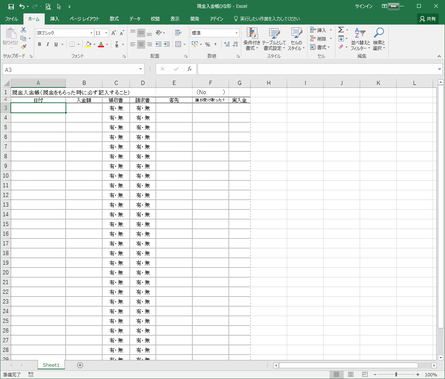Click the Cut scissors icon

pyautogui.click(x=23, y=30)
